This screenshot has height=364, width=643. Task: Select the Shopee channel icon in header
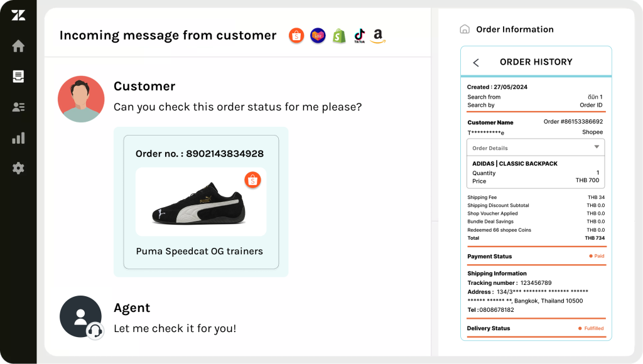296,36
